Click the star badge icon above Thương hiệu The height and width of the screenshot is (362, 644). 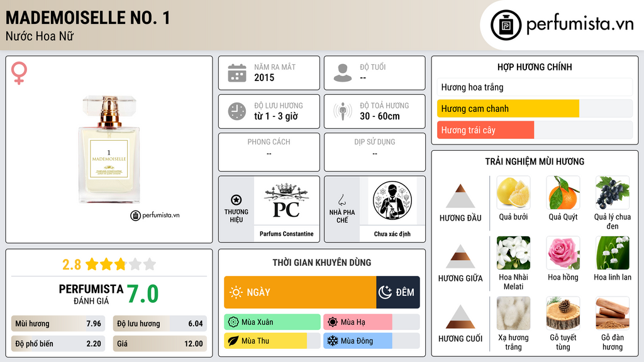point(236,200)
